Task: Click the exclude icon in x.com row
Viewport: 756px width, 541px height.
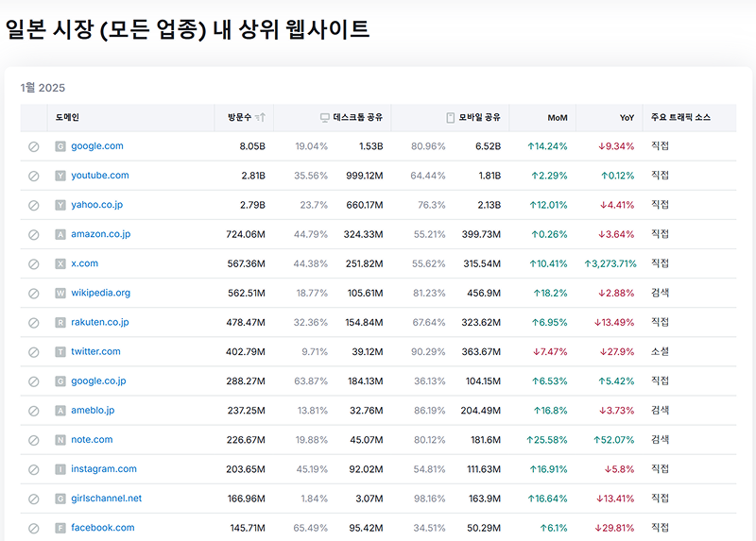Action: pyautogui.click(x=33, y=264)
